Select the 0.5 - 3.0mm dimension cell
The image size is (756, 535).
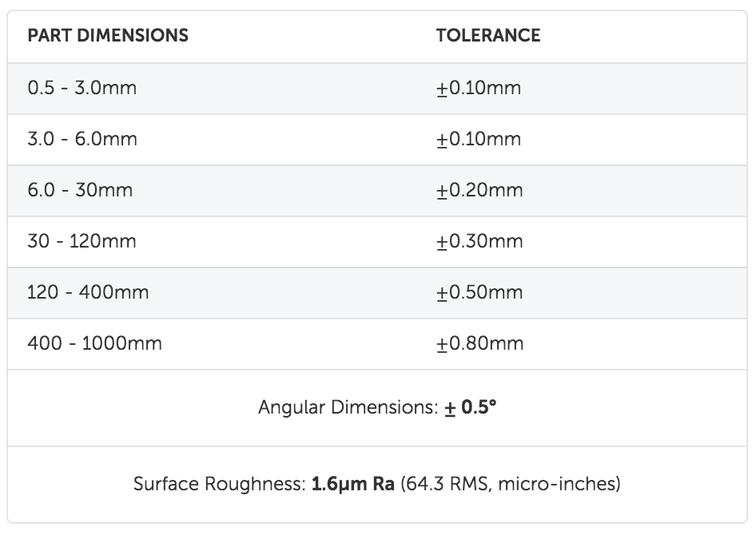[x=82, y=88]
